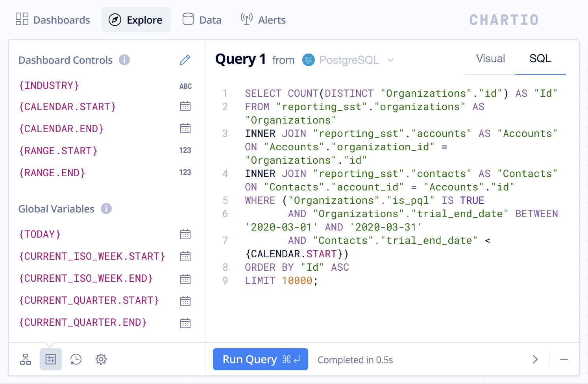The width and height of the screenshot is (588, 384).
Task: Insert the {RANGE.START} variable
Action: click(58, 151)
